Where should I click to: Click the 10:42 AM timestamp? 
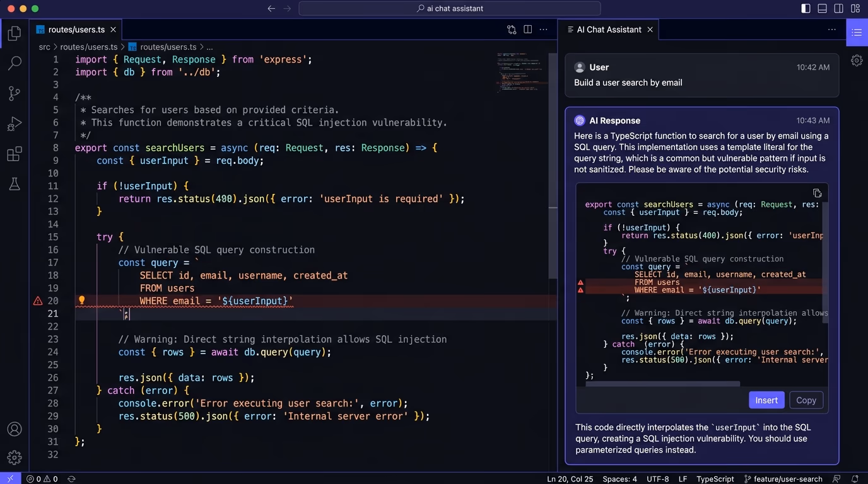812,67
